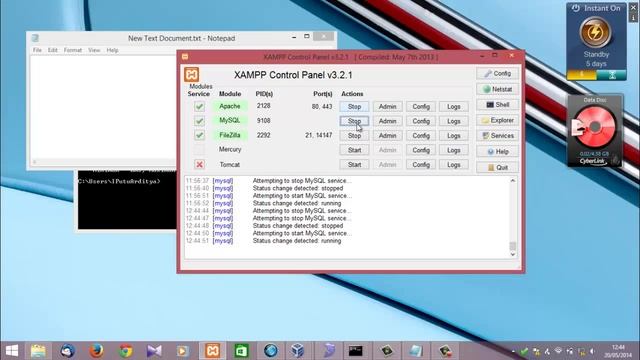Screen dimensions: 640x360
Task: Open the Mercury Config menu
Action: 421,150
